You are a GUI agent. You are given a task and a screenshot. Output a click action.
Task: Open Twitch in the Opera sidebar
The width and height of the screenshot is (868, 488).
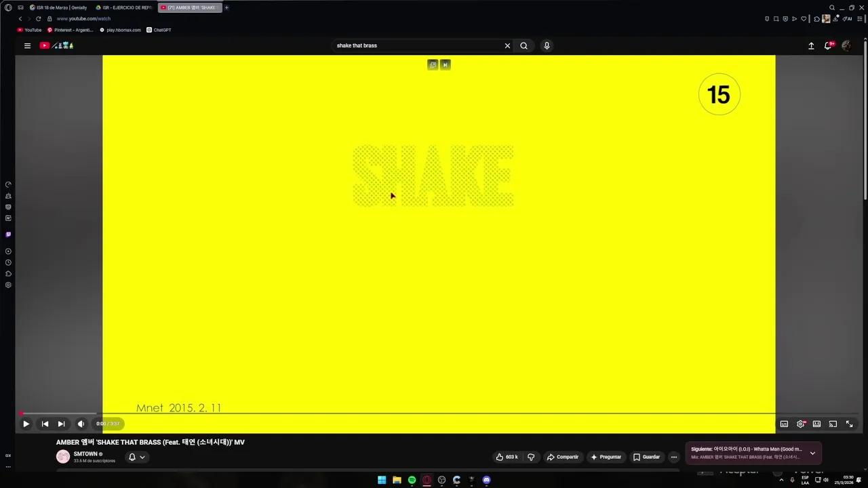click(x=8, y=235)
